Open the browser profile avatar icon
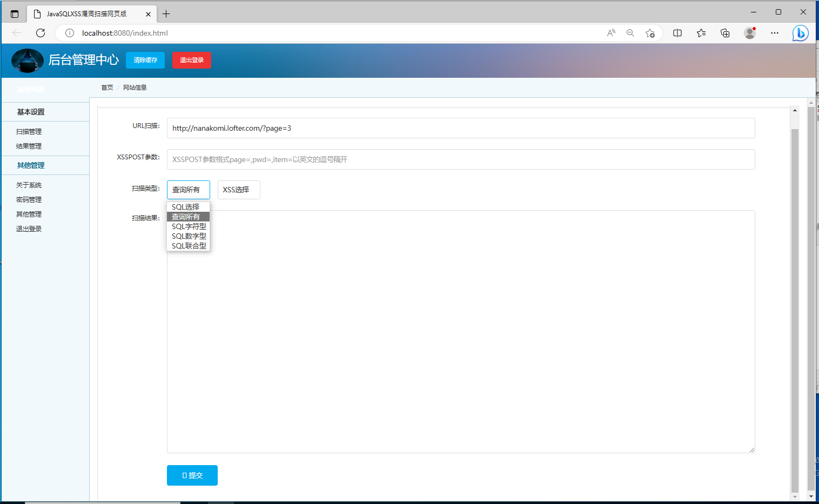Viewport: 819px width, 504px height. 750,33
